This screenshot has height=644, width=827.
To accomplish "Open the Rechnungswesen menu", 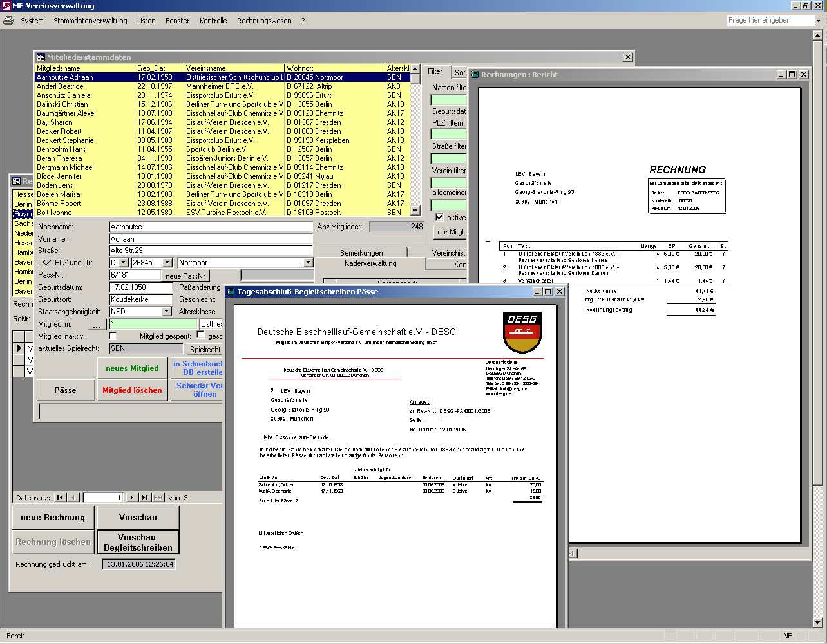I will point(264,21).
